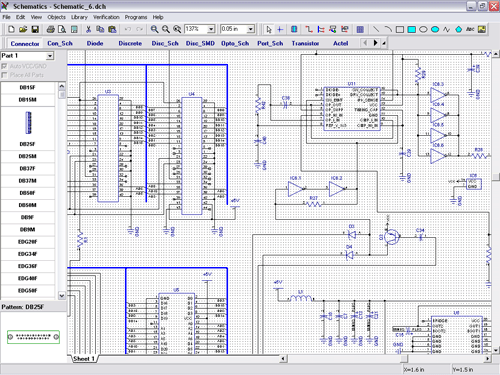Select the Place Wire tool
This screenshot has width=500, height=375.
(309, 29)
